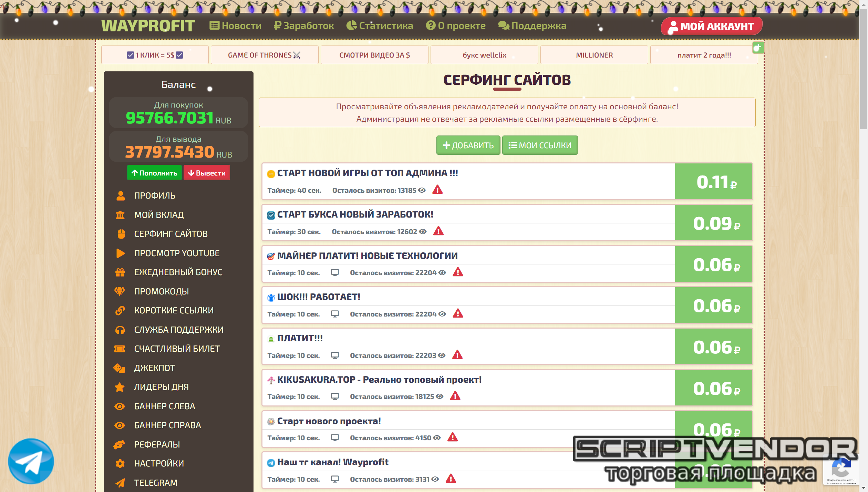Click the eye icon beside БАННЕР СПРАВА
Viewport: 868px width, 492px height.
120,425
